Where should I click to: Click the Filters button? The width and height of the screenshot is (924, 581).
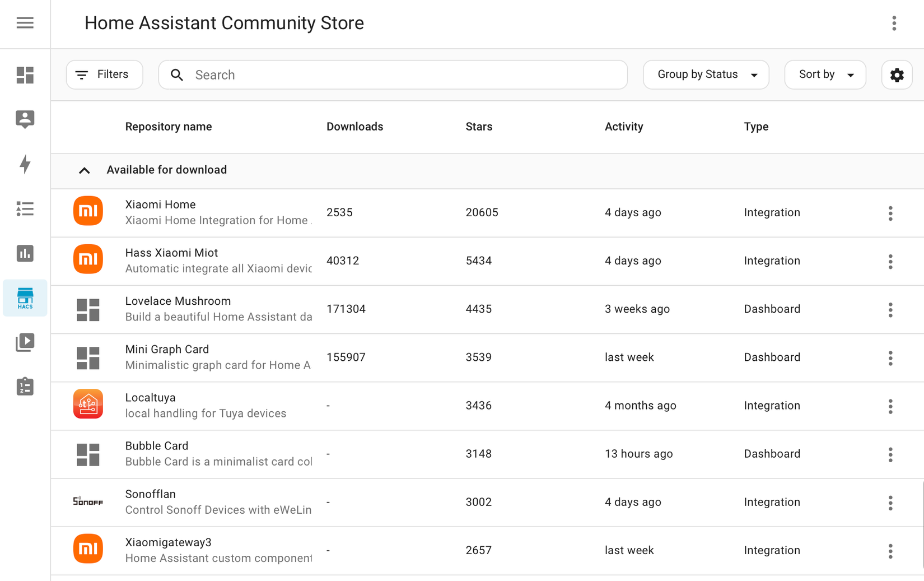coord(104,75)
